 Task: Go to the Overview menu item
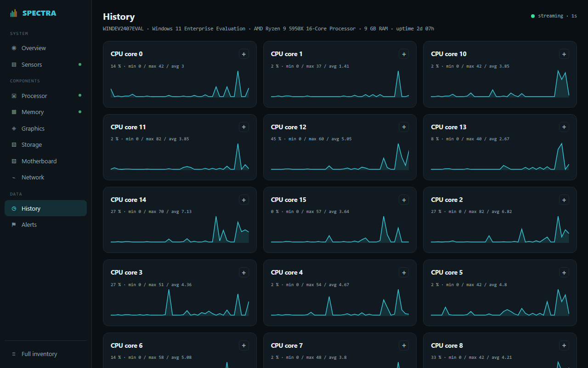point(45,48)
